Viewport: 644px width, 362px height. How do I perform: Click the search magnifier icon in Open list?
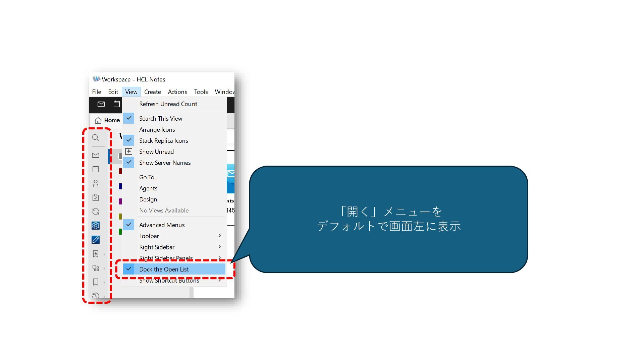tap(95, 138)
